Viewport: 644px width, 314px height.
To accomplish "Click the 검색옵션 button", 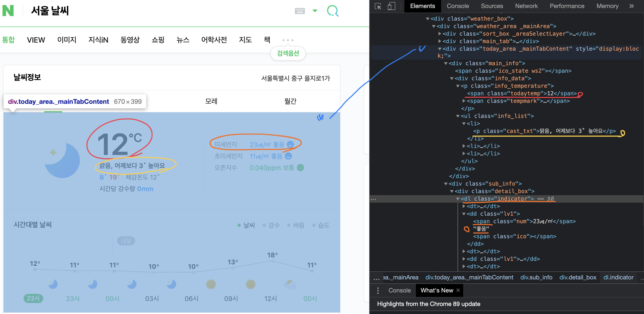I will [x=288, y=53].
